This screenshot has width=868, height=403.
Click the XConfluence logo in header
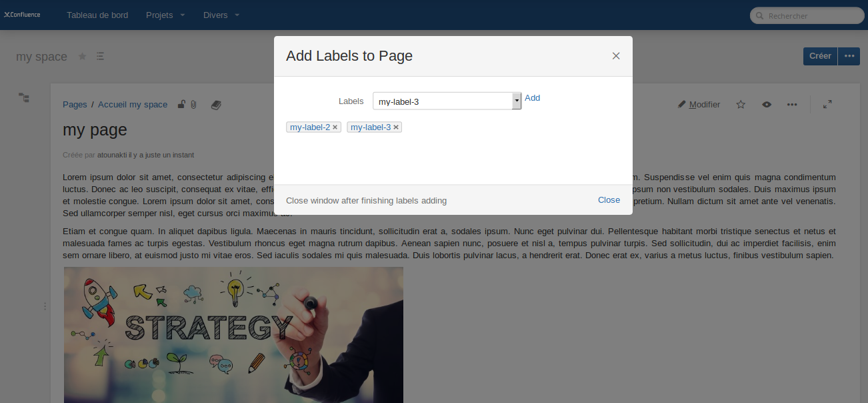pyautogui.click(x=22, y=15)
